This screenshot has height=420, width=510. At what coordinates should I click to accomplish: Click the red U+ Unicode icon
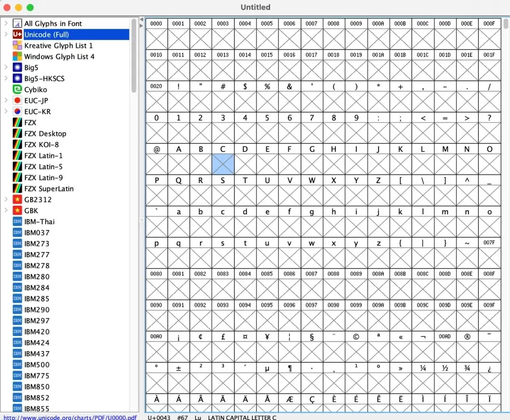pos(17,34)
